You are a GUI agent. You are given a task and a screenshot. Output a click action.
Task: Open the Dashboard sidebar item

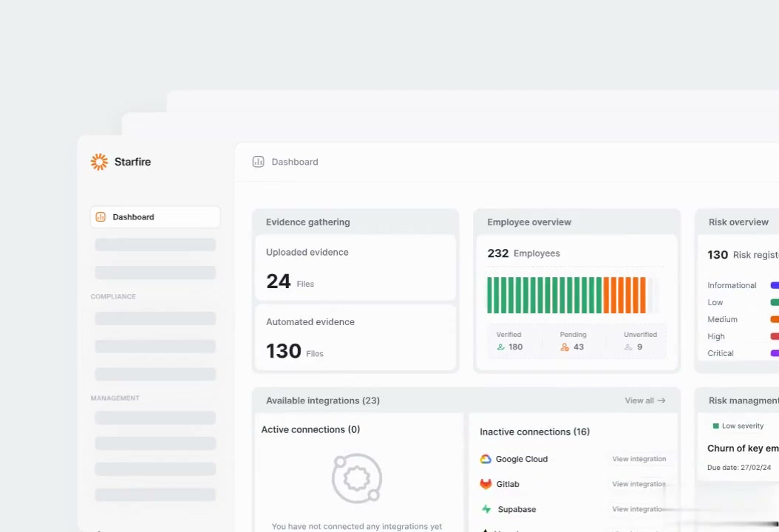(x=155, y=217)
